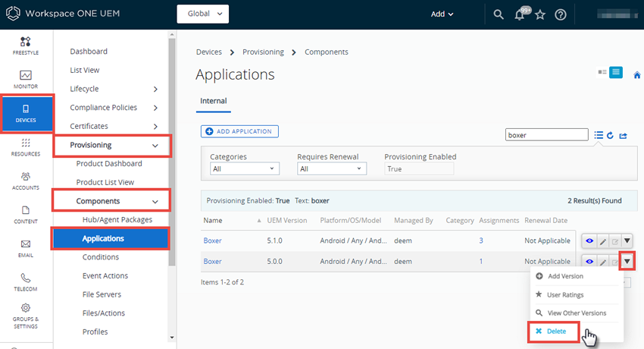
Task: Open the global search magnifier
Action: point(499,14)
